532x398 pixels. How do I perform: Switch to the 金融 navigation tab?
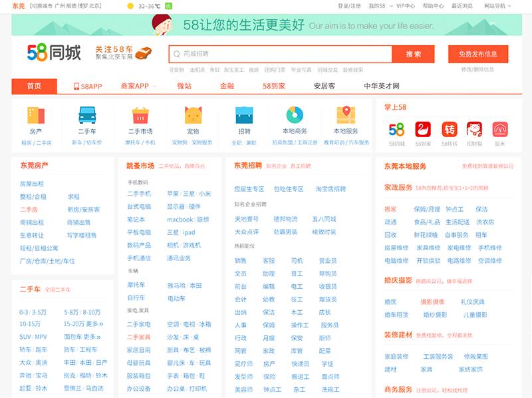(x=227, y=86)
